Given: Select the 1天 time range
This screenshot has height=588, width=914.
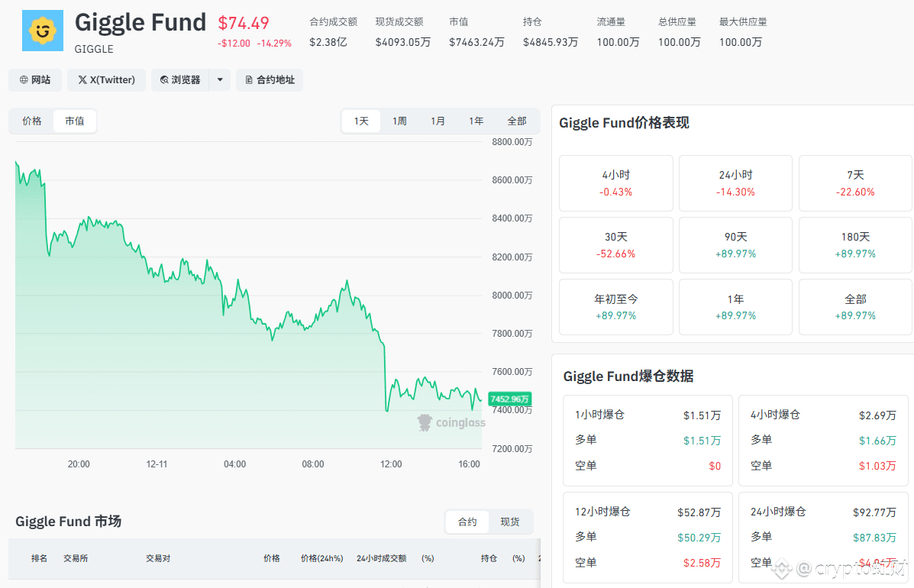Looking at the screenshot, I should click(x=361, y=121).
